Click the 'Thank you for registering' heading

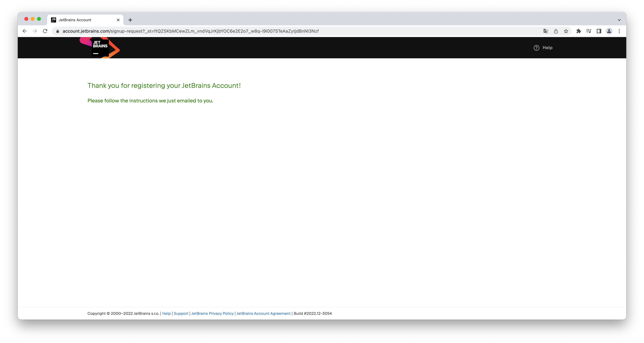tap(164, 85)
